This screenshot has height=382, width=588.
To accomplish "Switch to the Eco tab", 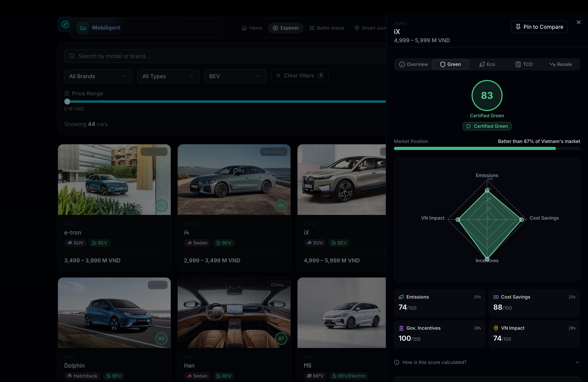I will point(487,64).
